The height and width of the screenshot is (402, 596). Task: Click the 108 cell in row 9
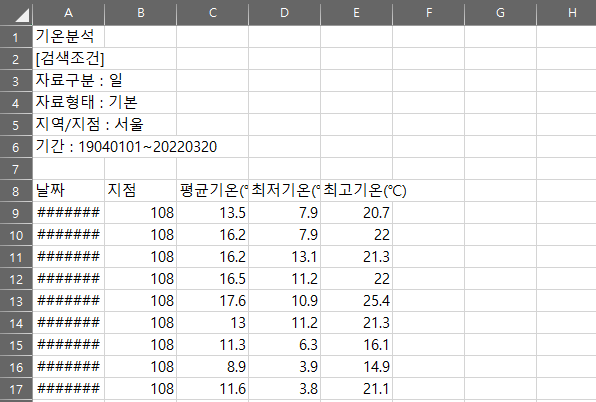(x=141, y=213)
